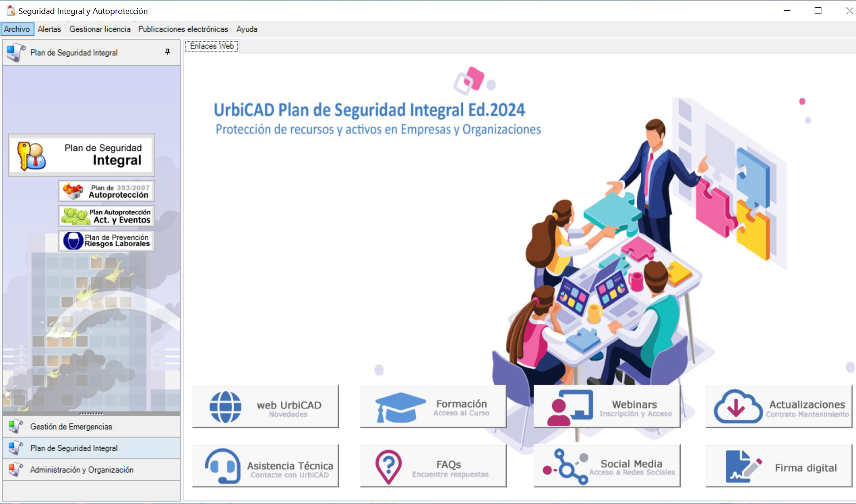The height and width of the screenshot is (504, 856).
Task: Open web UrbiCAD Novedades link
Action: (266, 407)
